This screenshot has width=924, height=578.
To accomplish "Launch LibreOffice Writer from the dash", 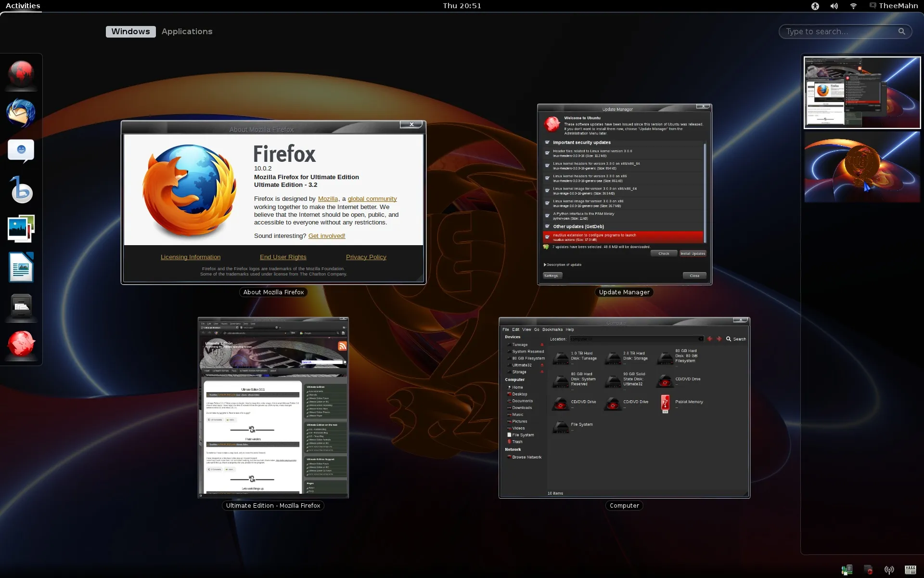I will pos(21,267).
